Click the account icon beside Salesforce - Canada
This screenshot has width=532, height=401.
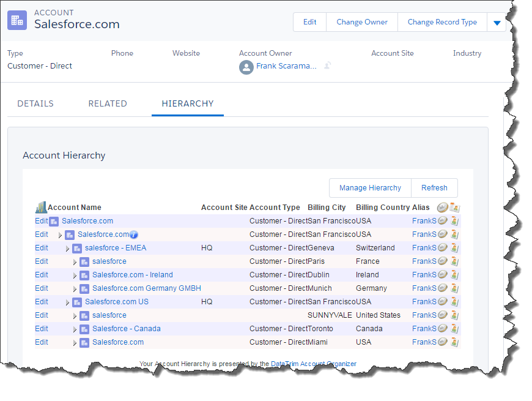(x=84, y=329)
